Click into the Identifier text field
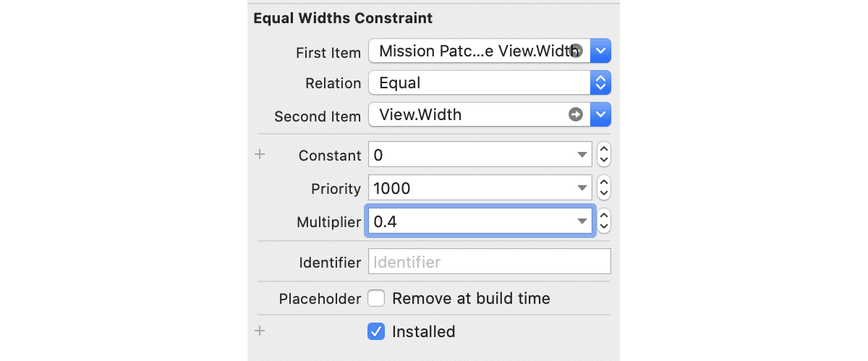This screenshot has height=361, width=868. coord(490,261)
